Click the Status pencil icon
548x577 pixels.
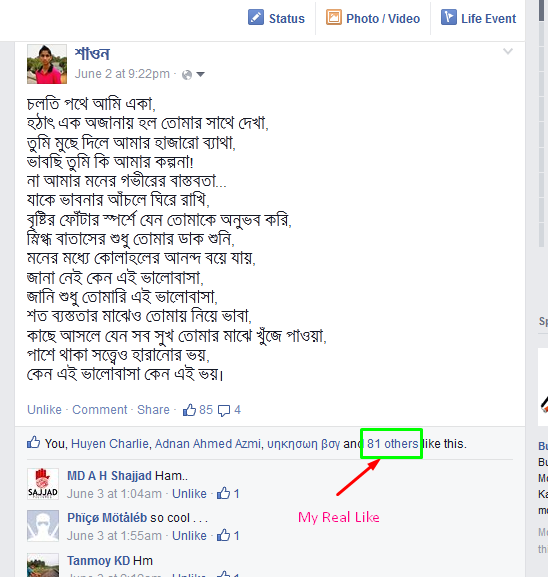click(256, 17)
